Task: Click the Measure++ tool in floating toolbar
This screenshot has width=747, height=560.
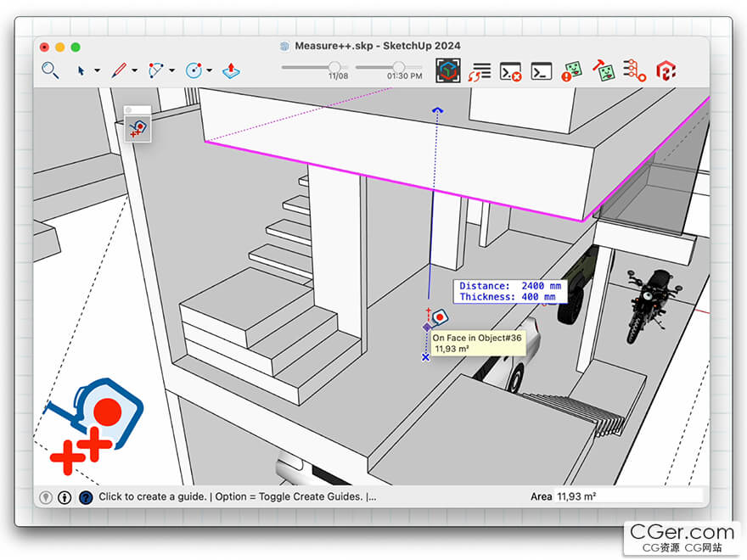Action: (138, 129)
